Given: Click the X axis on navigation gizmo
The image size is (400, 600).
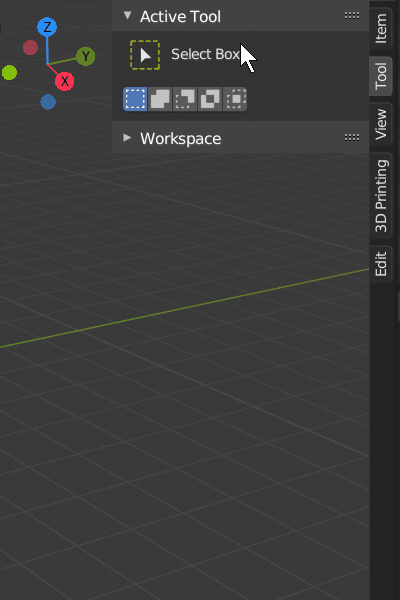Looking at the screenshot, I should [x=65, y=81].
